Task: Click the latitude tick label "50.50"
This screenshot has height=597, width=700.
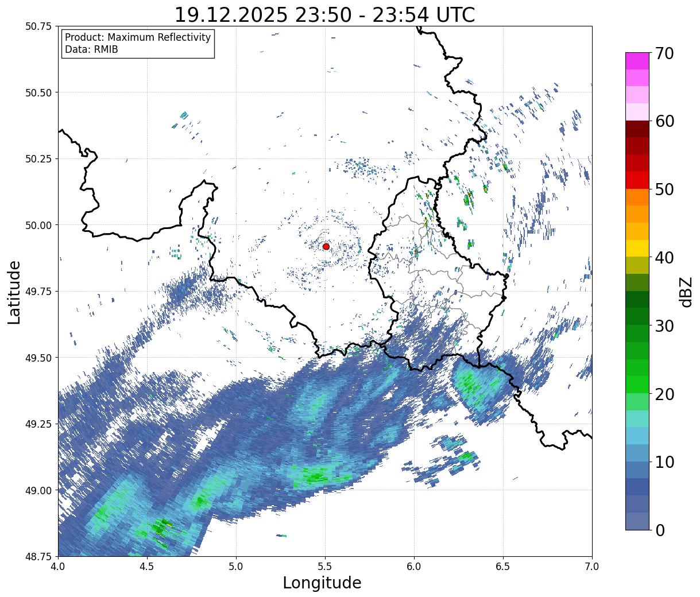Action: [x=38, y=92]
